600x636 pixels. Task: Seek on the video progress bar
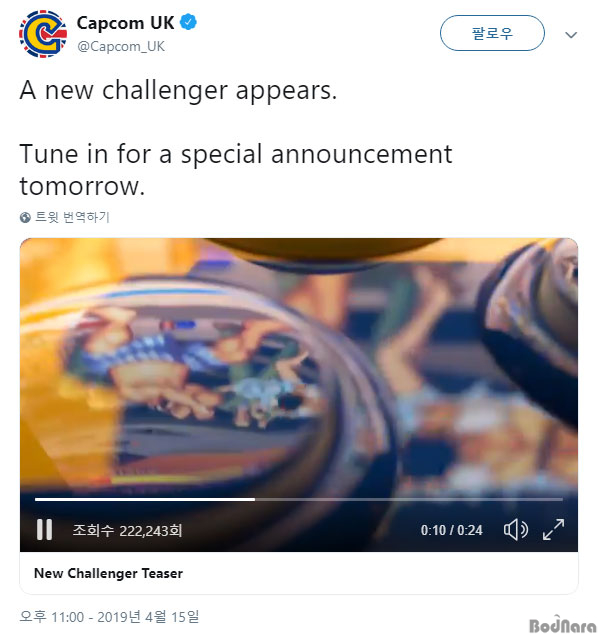pos(299,499)
